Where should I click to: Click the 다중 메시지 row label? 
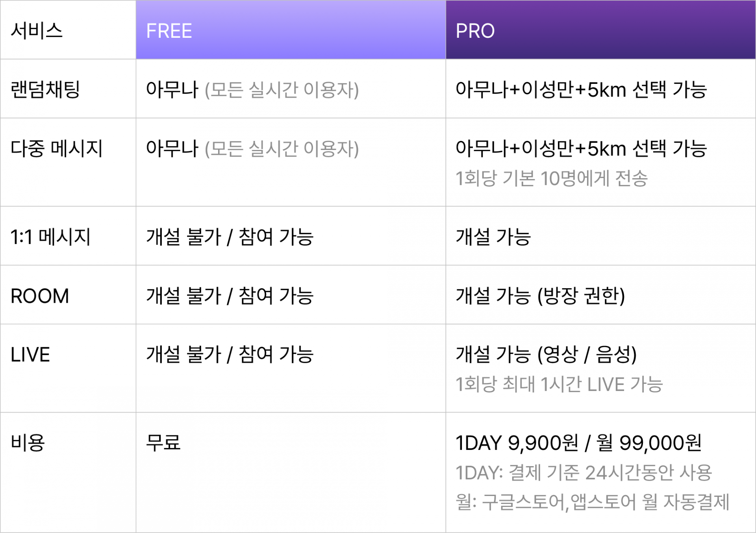tap(56, 148)
